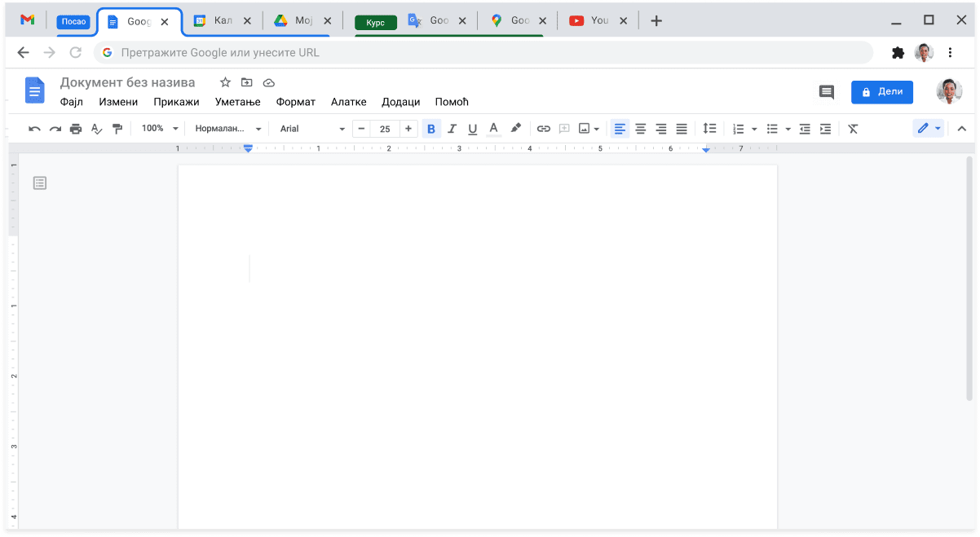Switch to the YouTube tab
The height and width of the screenshot is (537, 980).
click(599, 21)
